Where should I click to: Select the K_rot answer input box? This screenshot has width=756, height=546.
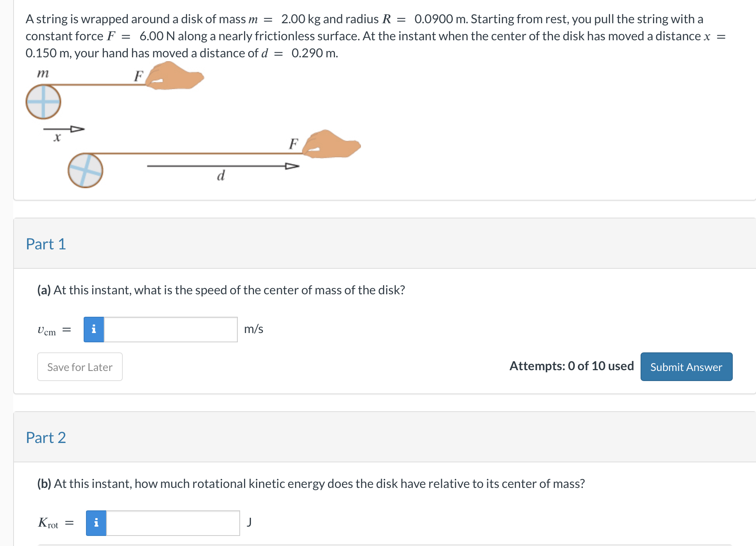172,523
